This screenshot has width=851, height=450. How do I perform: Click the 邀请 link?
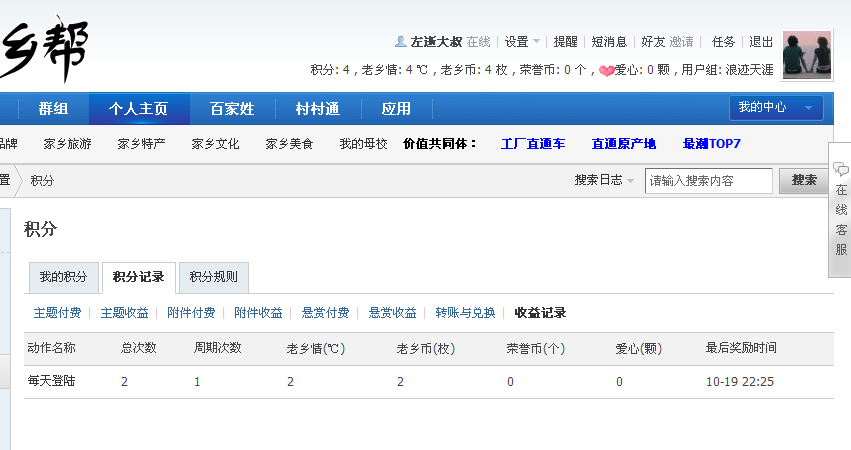pos(681,42)
